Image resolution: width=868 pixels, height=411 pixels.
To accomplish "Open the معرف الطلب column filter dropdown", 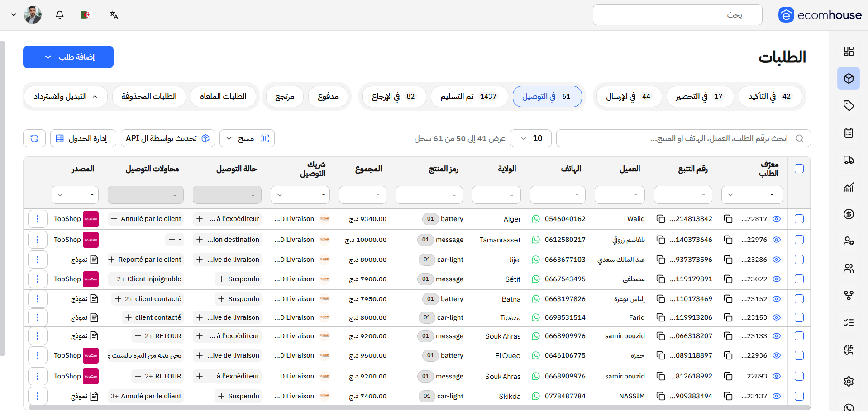I will [x=752, y=195].
